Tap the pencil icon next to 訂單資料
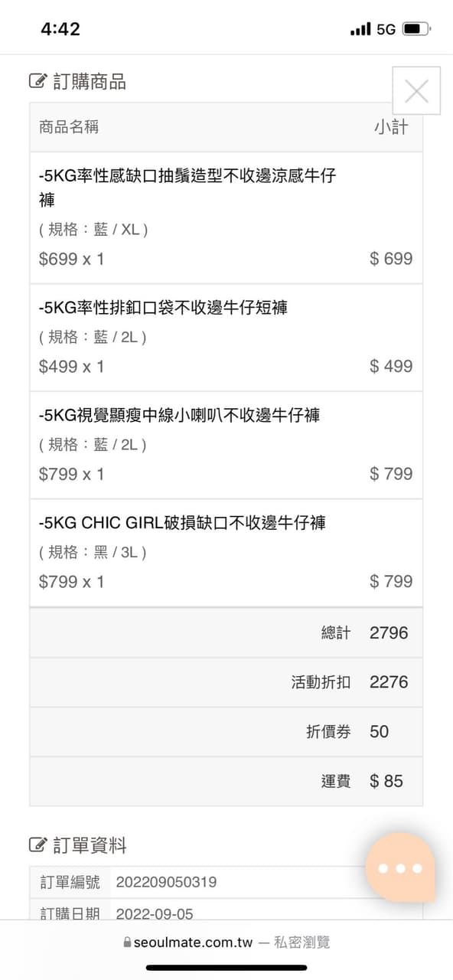 tap(37, 846)
